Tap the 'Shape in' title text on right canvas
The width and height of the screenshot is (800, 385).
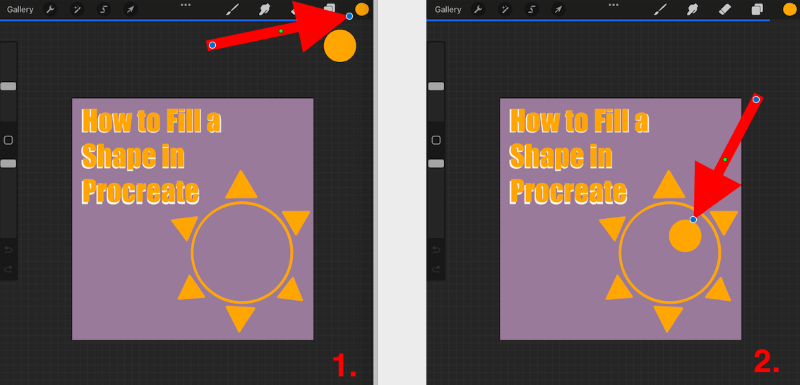click(561, 157)
